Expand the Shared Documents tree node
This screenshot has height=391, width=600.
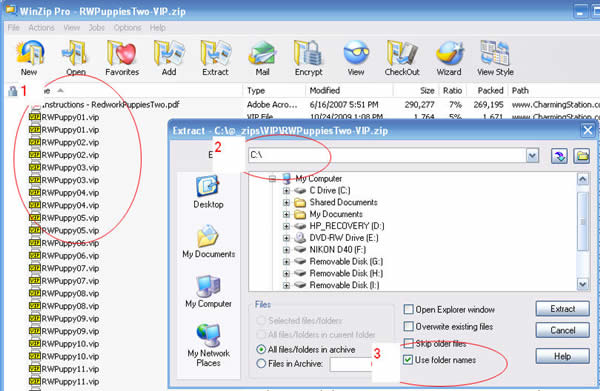click(x=286, y=202)
